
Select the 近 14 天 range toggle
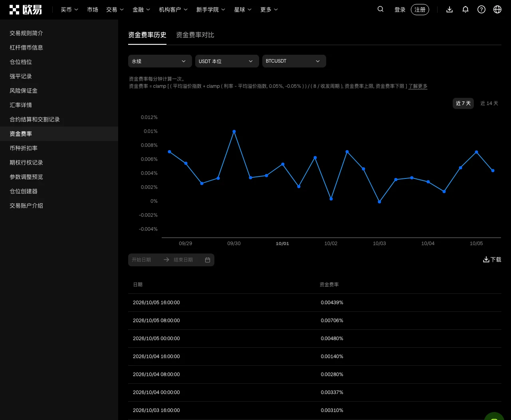tap(489, 103)
